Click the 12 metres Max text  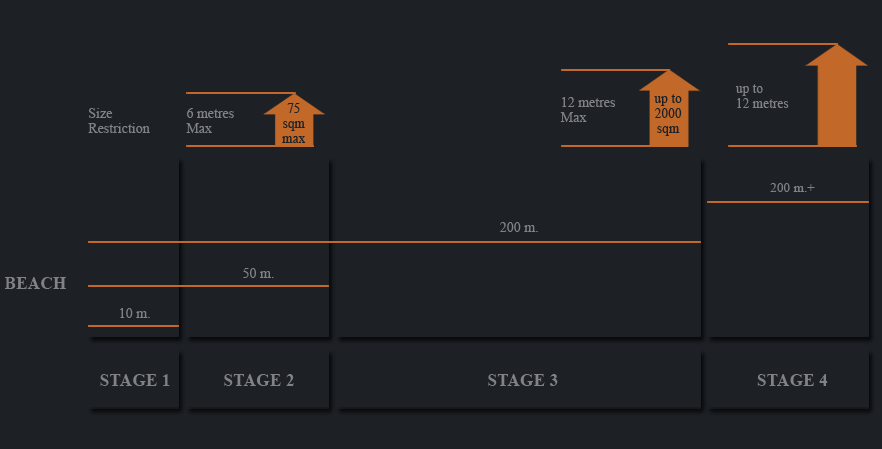pyautogui.click(x=588, y=110)
